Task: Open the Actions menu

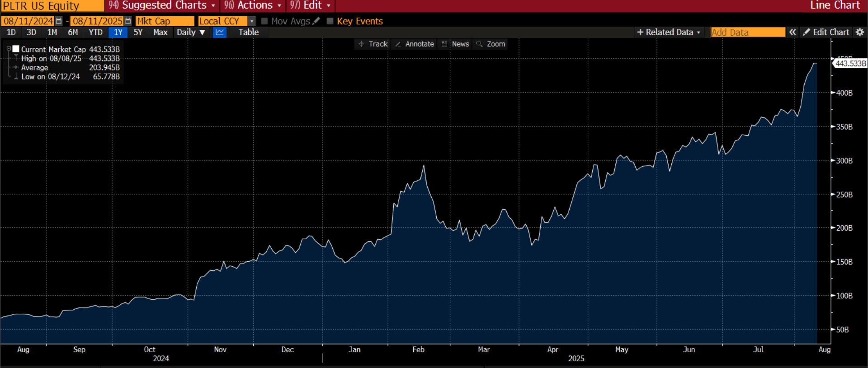Action: [x=253, y=5]
